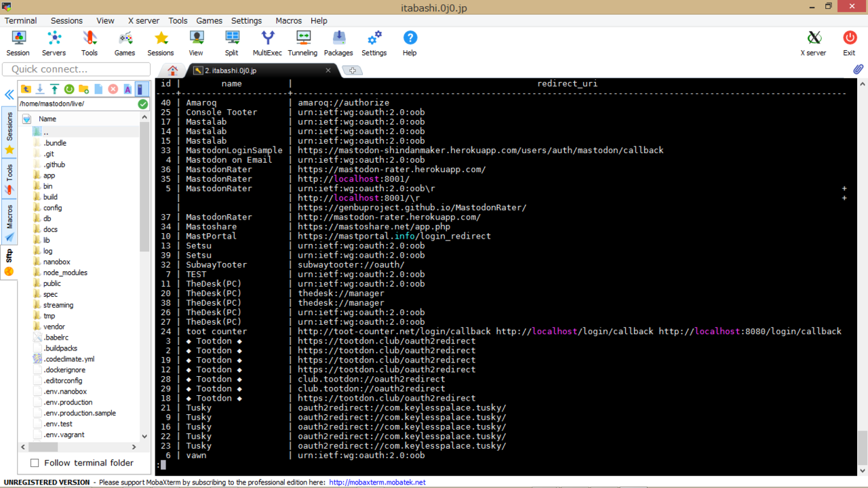
Task: Open the home tab
Action: coord(173,70)
